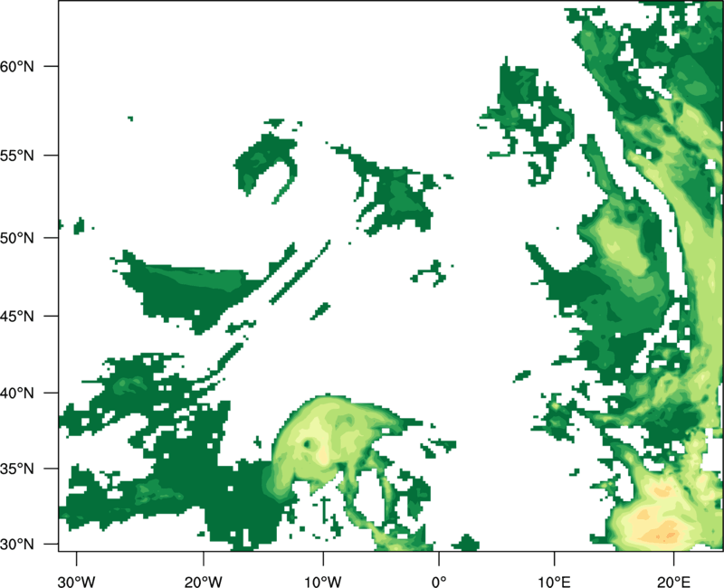Click the 30°W longitude label

coord(76,582)
